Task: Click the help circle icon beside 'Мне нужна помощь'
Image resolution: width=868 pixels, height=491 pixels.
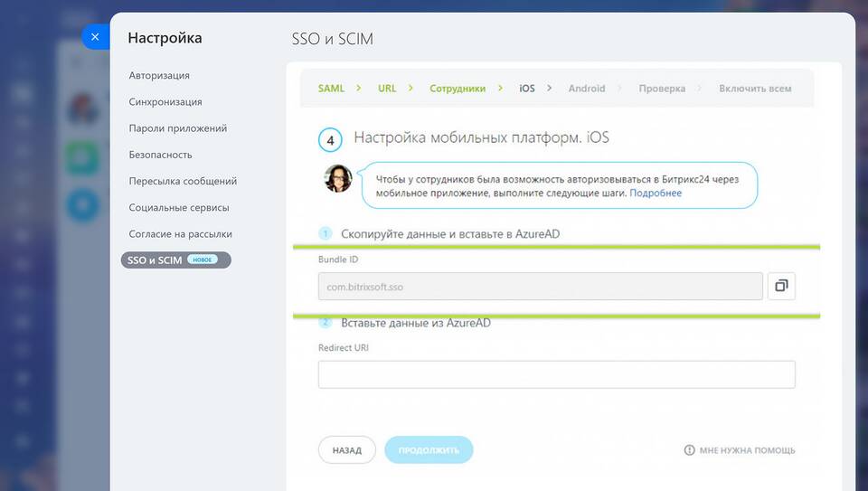Action: 689,450
